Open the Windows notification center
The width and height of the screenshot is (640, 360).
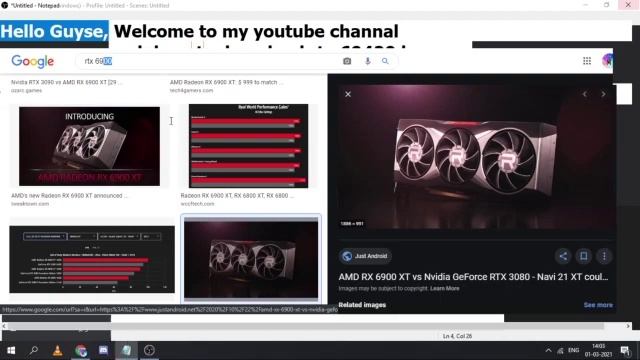click(625, 350)
